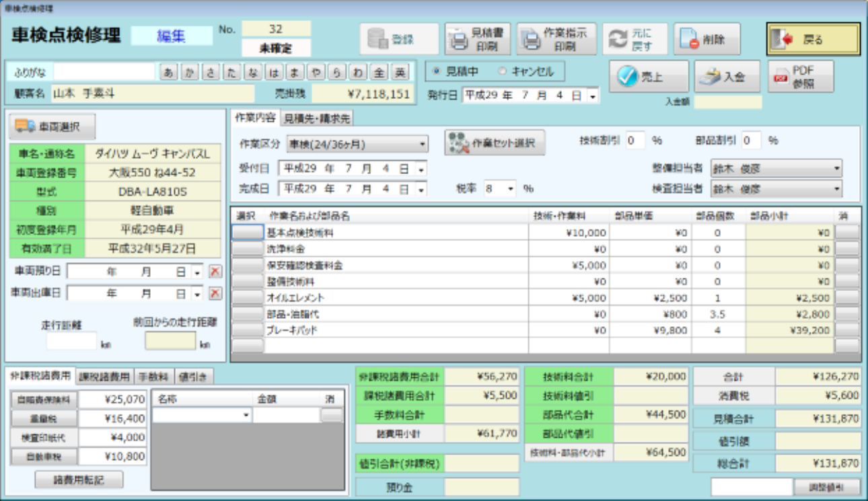
Task: Click the 部品・油脂代 work name cell
Action: (x=396, y=314)
